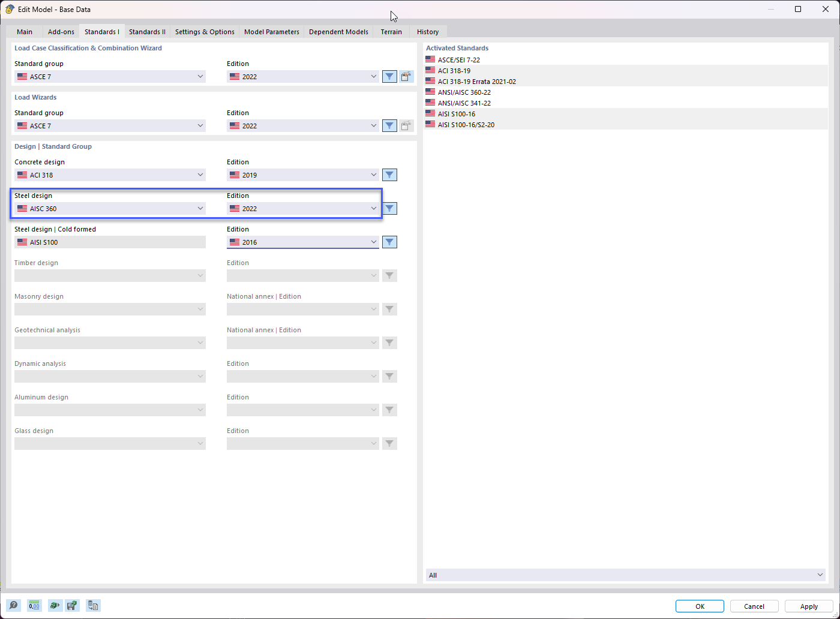Viewport: 840px width, 619px height.
Task: Click the filter icon for Aluminum design
Action: [389, 410]
